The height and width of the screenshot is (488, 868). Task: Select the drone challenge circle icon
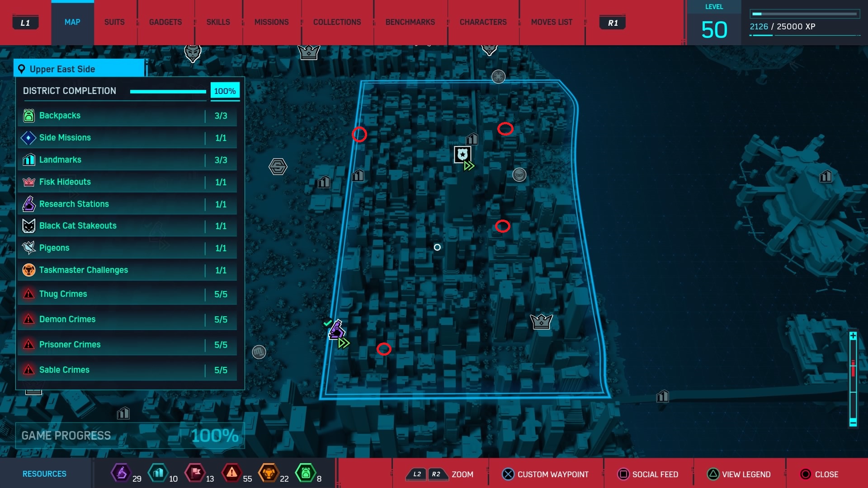coord(498,77)
